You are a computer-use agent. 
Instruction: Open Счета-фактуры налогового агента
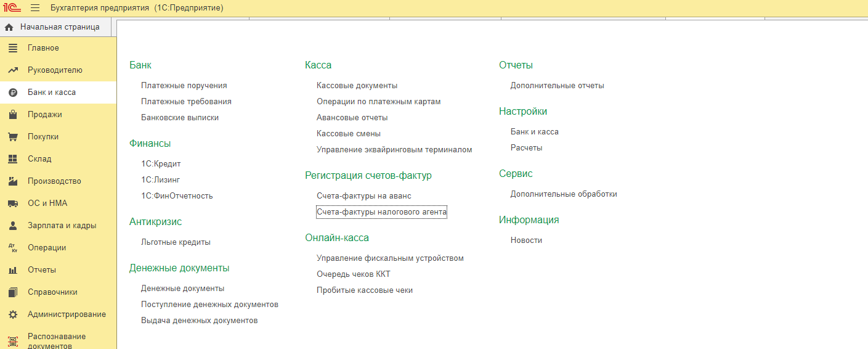coord(381,212)
